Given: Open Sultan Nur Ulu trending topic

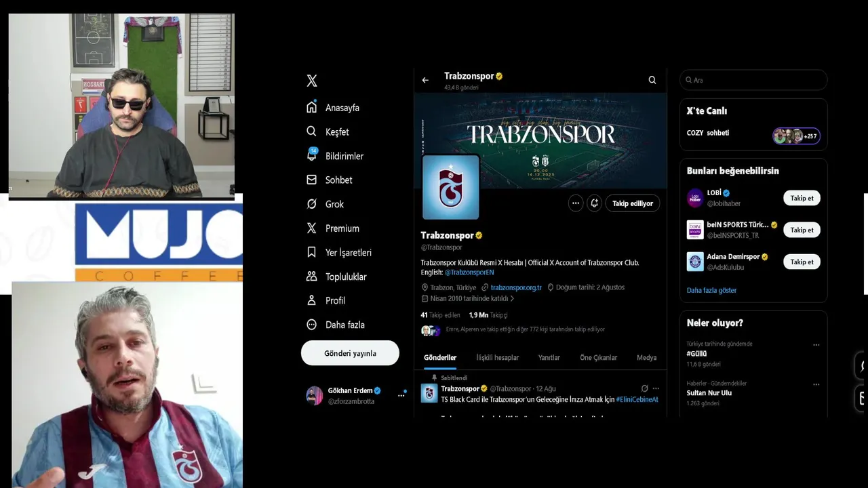Looking at the screenshot, I should point(709,393).
